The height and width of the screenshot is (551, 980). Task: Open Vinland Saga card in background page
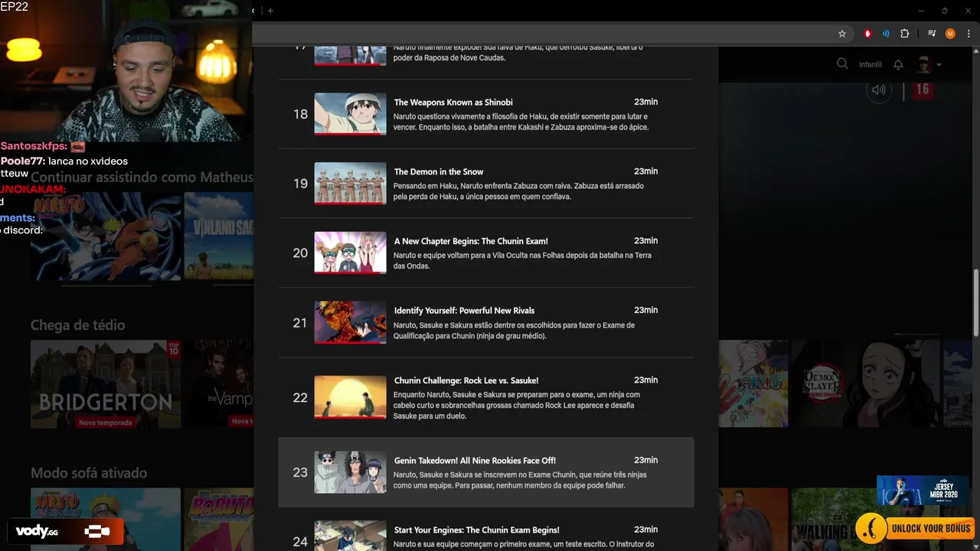218,236
